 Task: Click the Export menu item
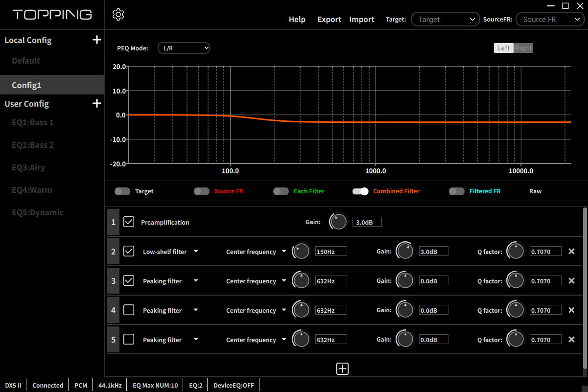(x=329, y=20)
